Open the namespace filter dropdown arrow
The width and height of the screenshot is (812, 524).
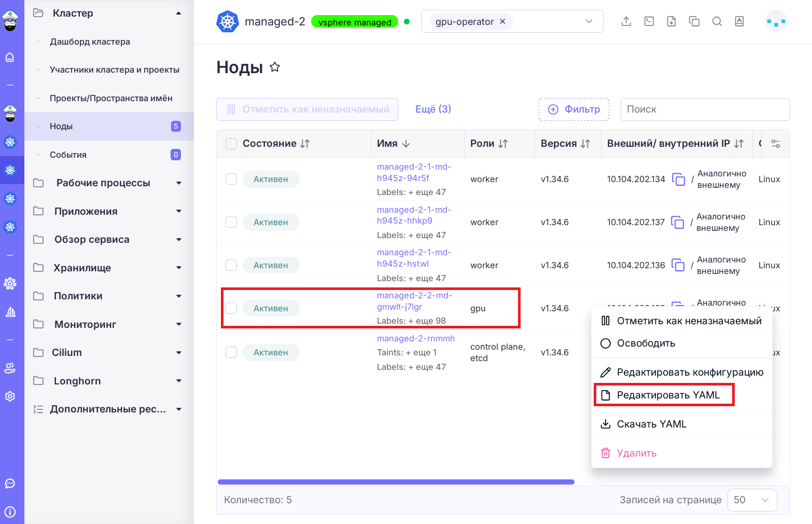[x=589, y=21]
